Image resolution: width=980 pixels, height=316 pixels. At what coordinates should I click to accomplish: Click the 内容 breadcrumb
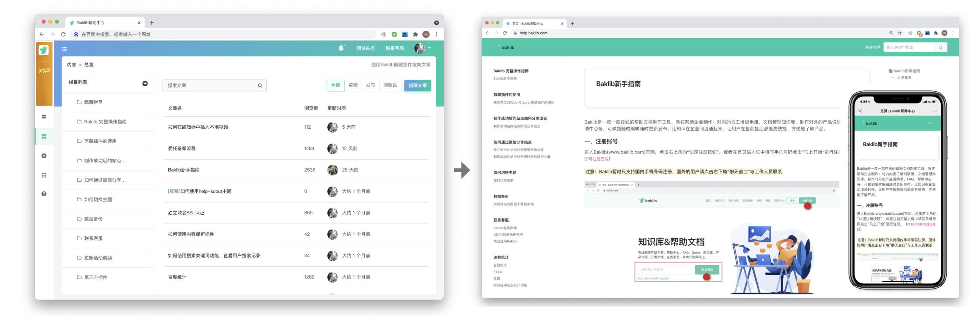[x=72, y=64]
